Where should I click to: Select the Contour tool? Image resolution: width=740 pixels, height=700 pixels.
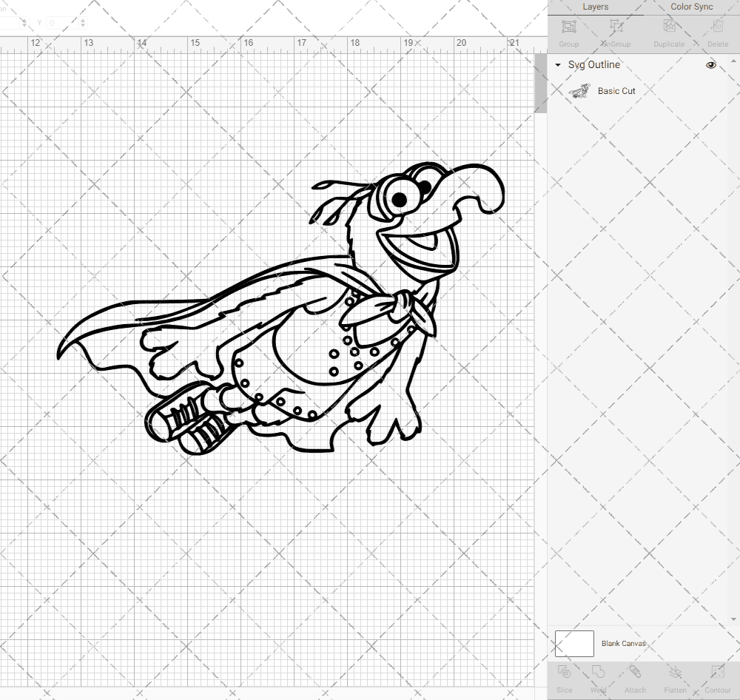(x=718, y=672)
